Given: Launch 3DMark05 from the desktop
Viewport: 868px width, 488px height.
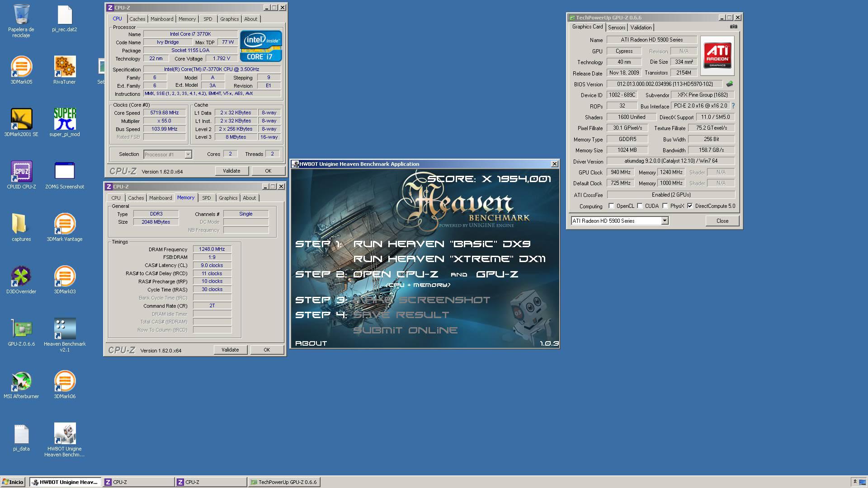Looking at the screenshot, I should (x=21, y=70).
